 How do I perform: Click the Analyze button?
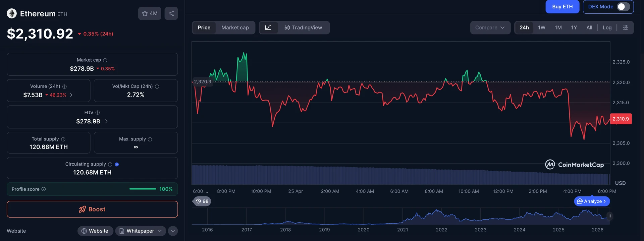[592, 201]
